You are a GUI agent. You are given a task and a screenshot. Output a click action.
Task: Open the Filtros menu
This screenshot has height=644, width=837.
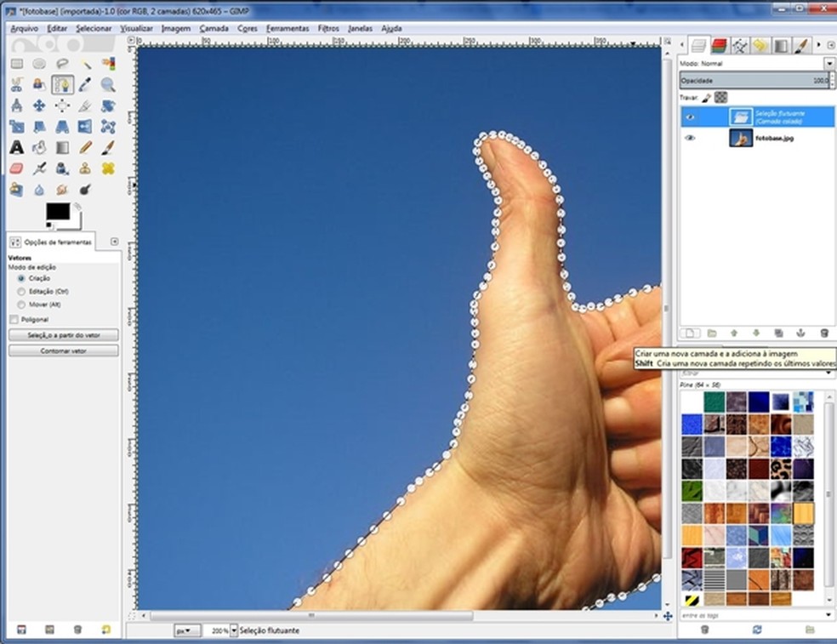328,28
